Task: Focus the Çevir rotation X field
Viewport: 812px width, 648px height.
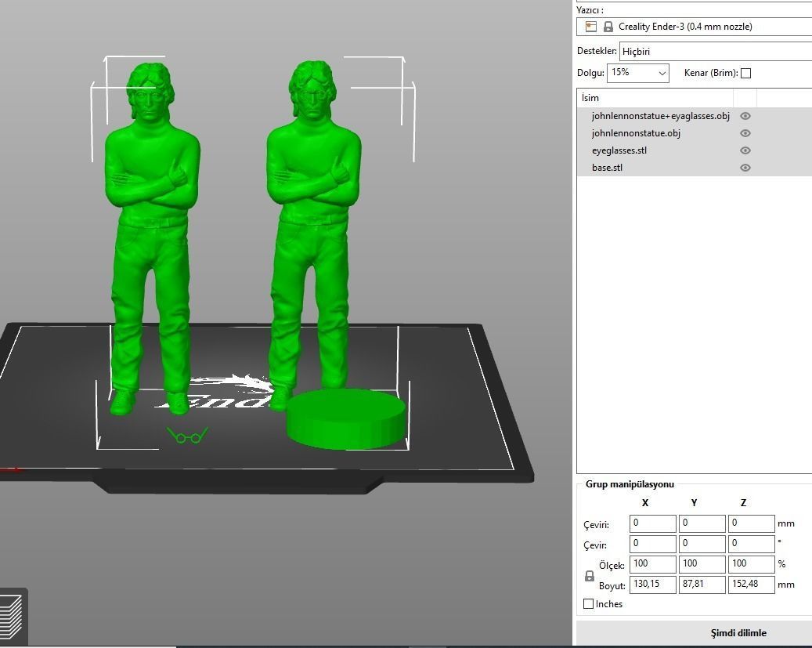Action: [652, 543]
